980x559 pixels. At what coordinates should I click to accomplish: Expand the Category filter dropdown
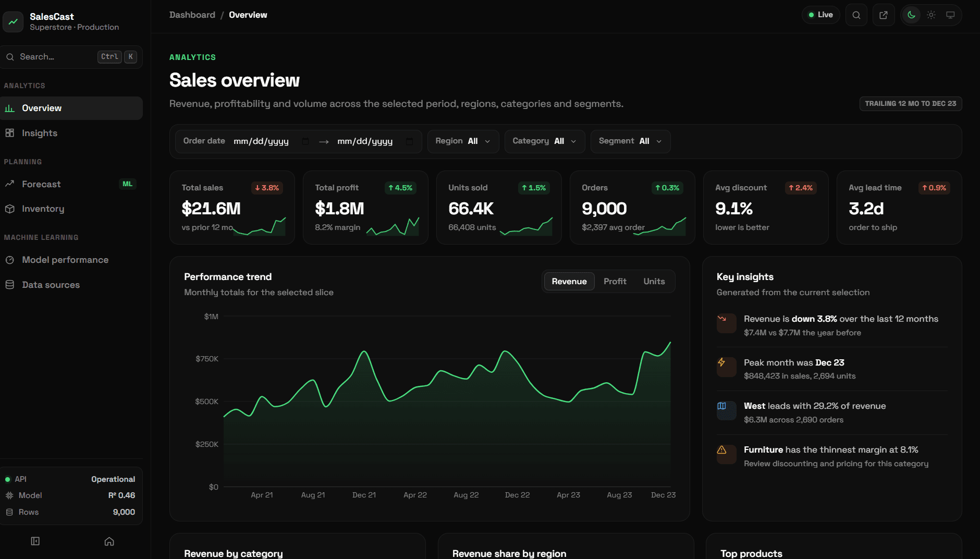coord(545,141)
